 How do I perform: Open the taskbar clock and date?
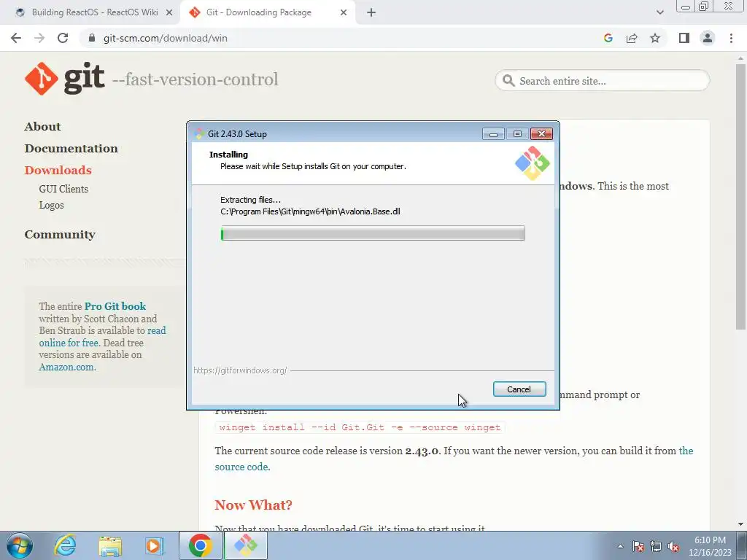point(710,546)
